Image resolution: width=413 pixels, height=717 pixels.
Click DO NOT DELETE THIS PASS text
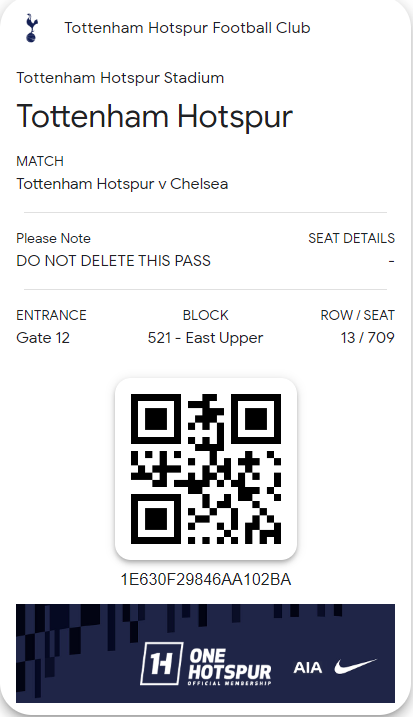click(113, 261)
